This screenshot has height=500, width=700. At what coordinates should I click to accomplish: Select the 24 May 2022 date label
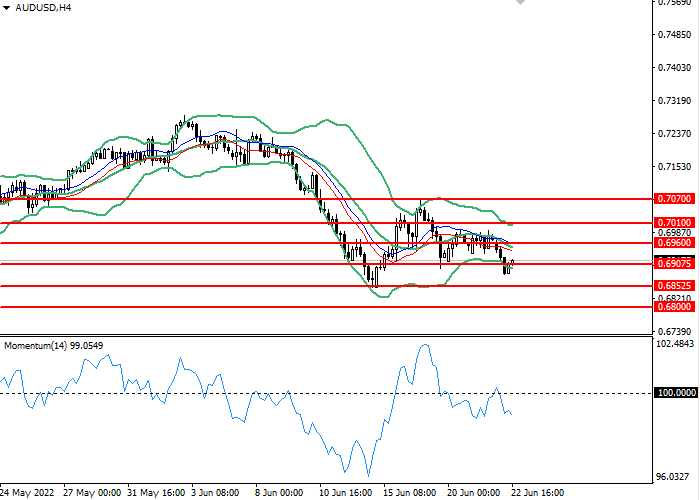pyautogui.click(x=27, y=493)
